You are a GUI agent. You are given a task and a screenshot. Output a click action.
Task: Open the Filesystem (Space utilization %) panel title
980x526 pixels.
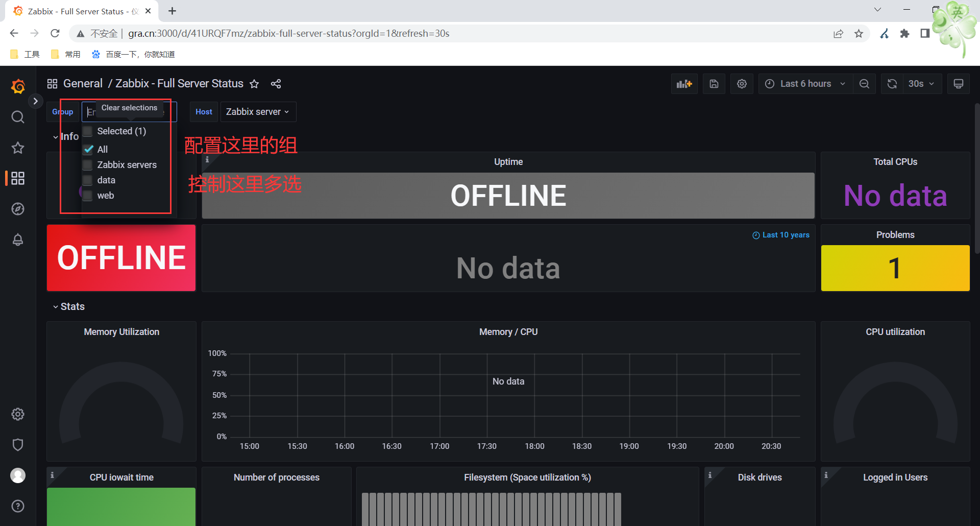point(527,477)
